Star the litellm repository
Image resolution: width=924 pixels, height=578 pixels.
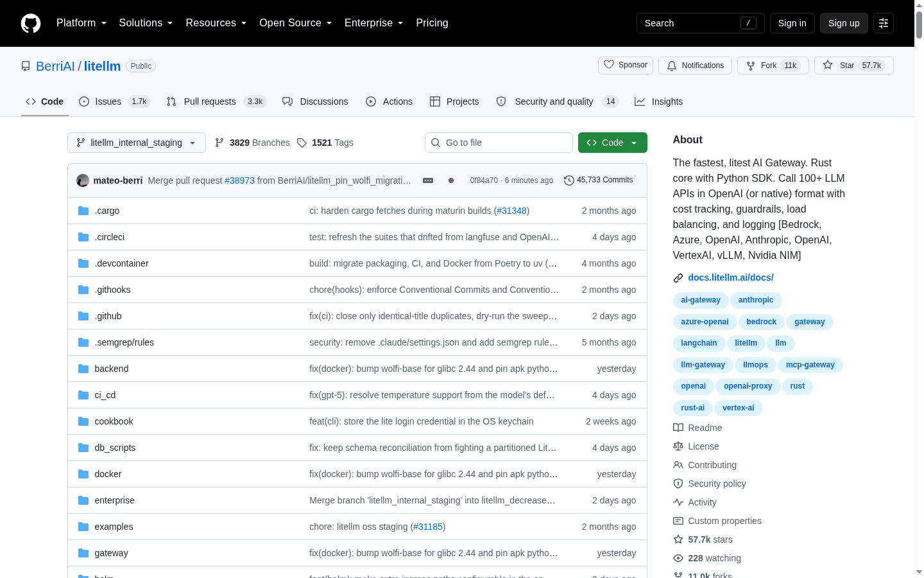pos(853,66)
